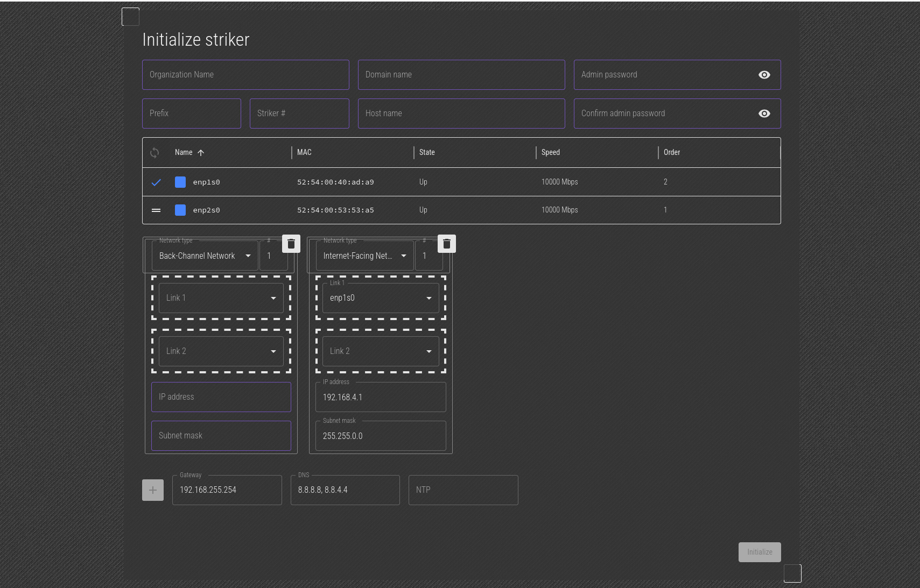Viewport: 920px width, 588px height.
Task: Click the Up state in the enp1s0 row
Action: (423, 182)
